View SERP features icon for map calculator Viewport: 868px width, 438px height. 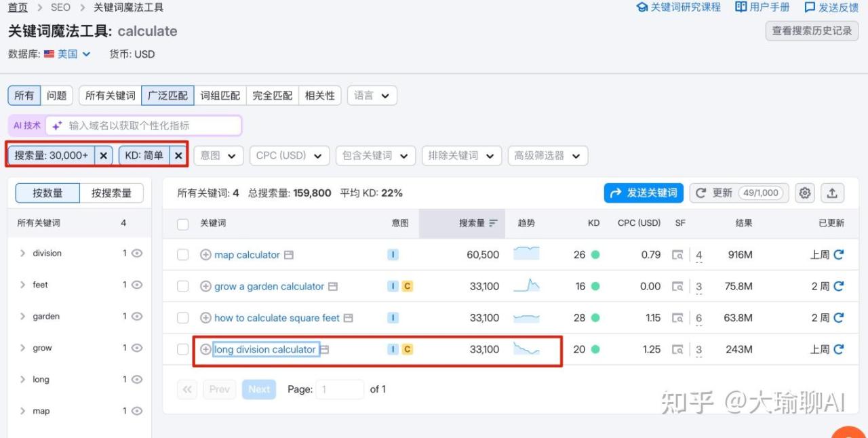click(677, 255)
